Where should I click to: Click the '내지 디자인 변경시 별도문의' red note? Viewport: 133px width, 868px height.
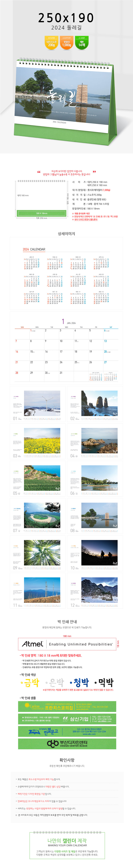pyautogui.click(x=85, y=219)
